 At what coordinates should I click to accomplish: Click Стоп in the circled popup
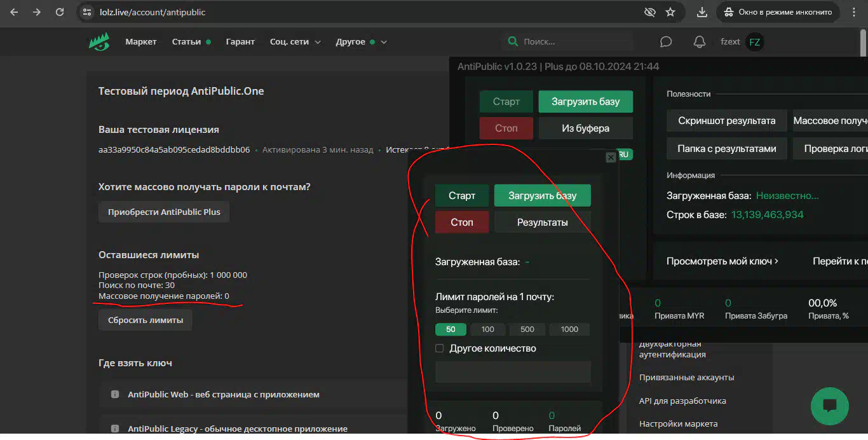(462, 222)
